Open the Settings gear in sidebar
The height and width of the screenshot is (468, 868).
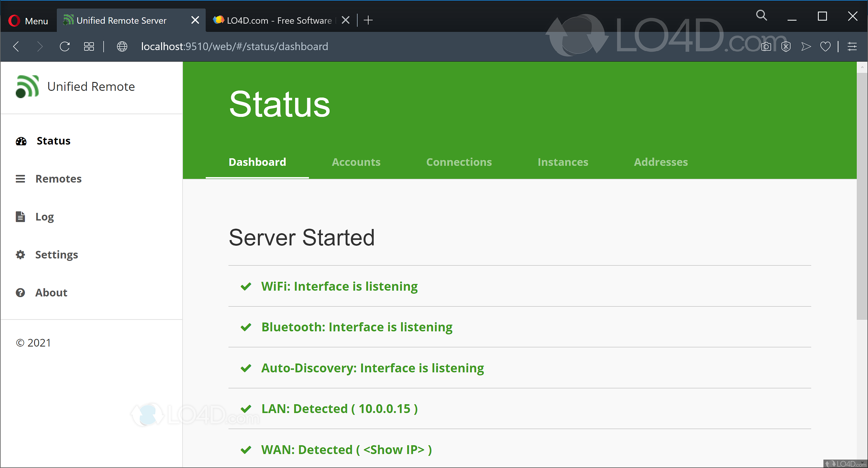pyautogui.click(x=20, y=255)
